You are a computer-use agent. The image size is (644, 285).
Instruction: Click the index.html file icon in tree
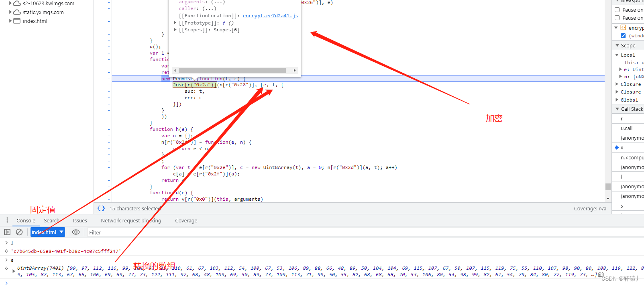click(17, 21)
